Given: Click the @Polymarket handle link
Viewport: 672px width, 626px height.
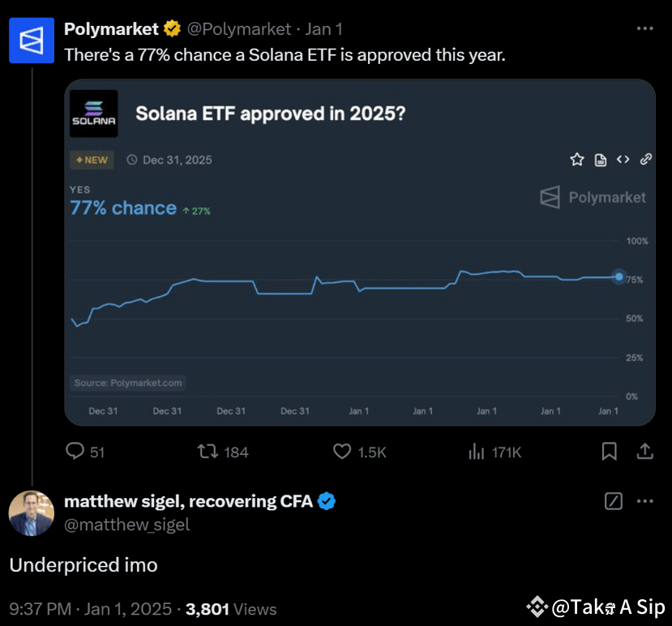Looking at the screenshot, I should (239, 29).
